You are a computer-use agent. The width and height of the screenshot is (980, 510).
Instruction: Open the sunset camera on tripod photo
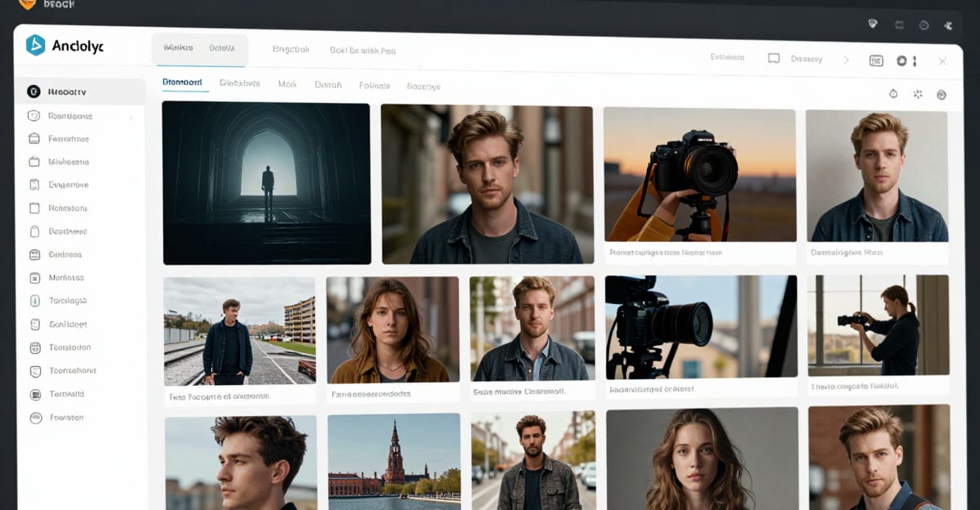pos(700,175)
